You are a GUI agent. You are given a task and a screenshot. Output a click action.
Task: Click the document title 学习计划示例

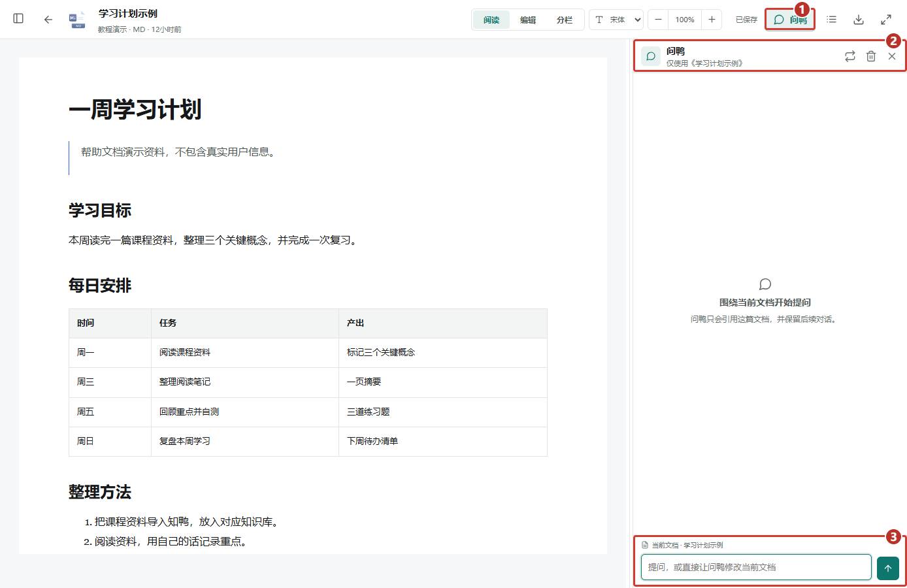[128, 13]
